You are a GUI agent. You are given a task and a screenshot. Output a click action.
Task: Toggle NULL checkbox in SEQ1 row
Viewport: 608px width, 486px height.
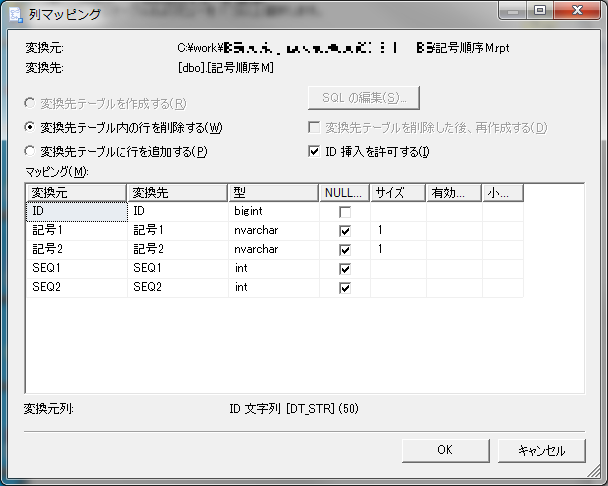coord(345,269)
